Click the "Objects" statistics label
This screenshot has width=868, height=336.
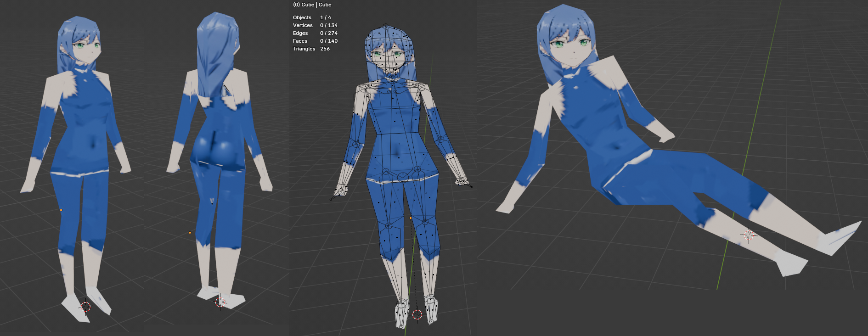302,17
